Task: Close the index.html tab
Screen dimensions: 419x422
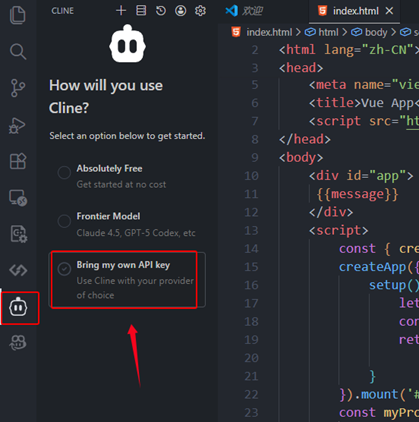Action: (x=389, y=11)
